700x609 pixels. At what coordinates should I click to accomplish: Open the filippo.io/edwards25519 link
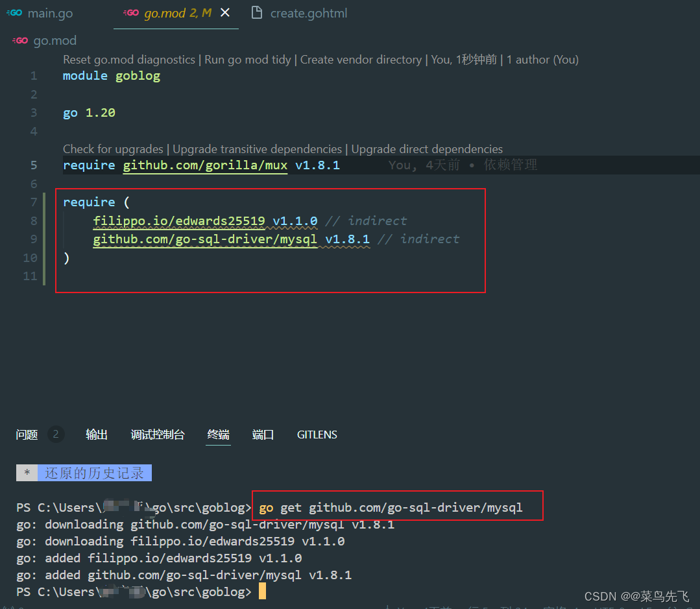pyautogui.click(x=180, y=221)
